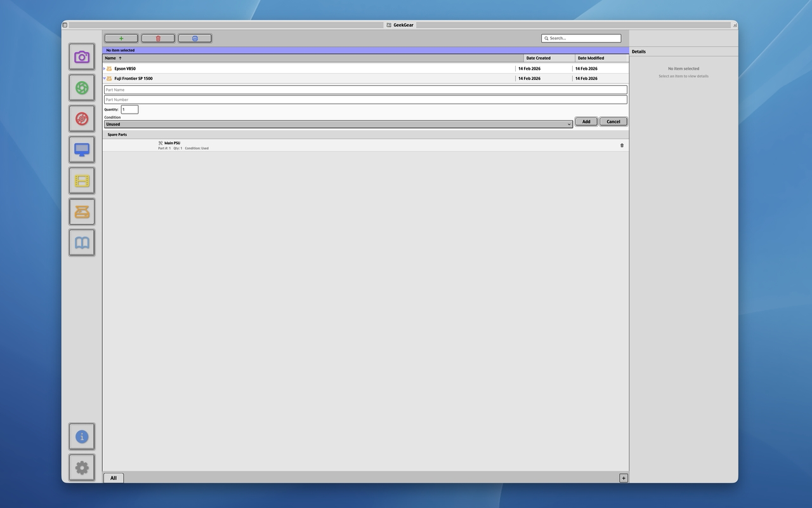Expand the Epson V850 row

coord(104,69)
